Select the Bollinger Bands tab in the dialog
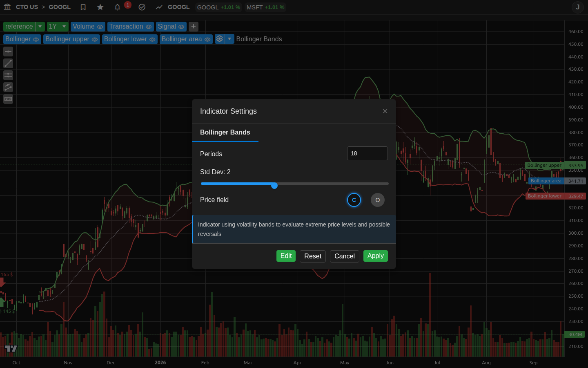588x368 pixels. [x=225, y=132]
